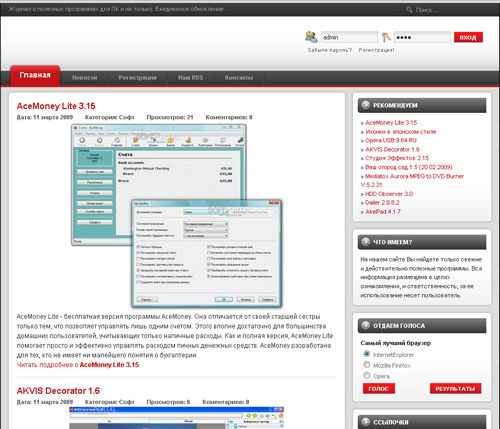The width and height of the screenshot is (500, 429).
Task: Click Категория: Софт under AceMoney Lite article
Action: coord(110,117)
